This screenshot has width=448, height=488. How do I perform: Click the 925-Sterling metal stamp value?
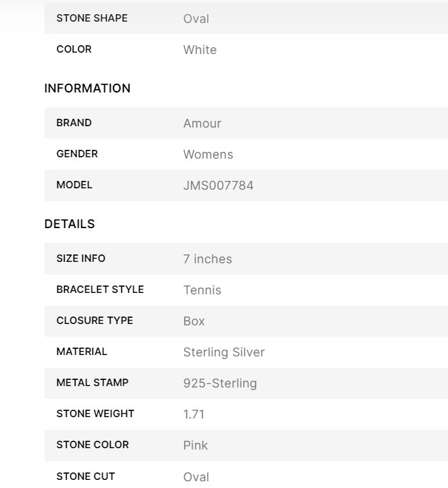tap(220, 383)
